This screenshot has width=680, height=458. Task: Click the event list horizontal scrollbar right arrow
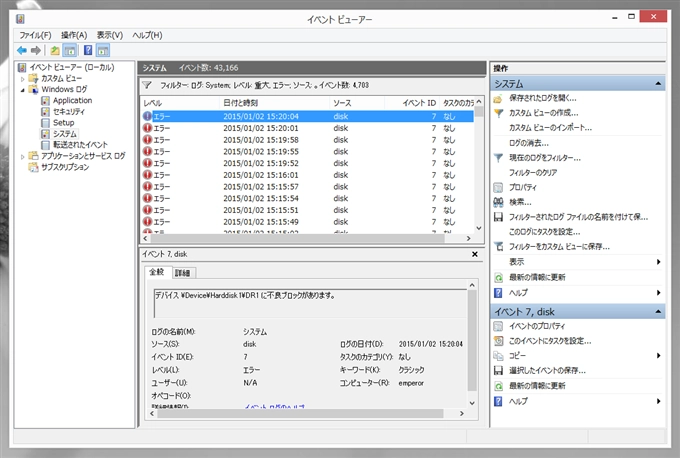point(469,238)
